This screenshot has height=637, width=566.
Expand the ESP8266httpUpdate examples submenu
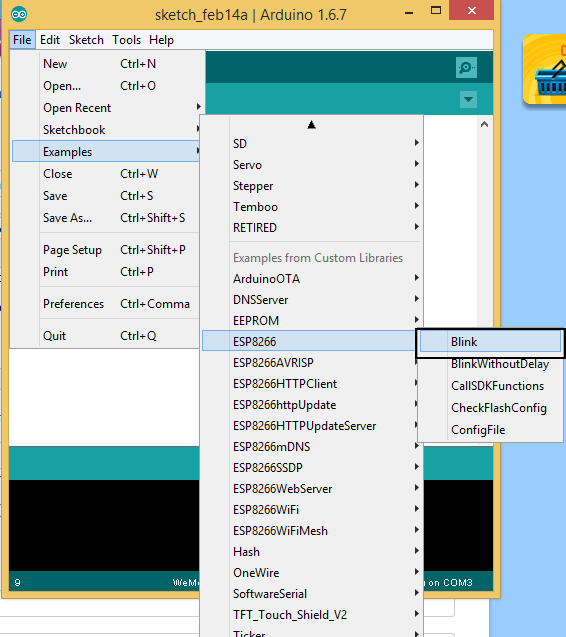pyautogui.click(x=310, y=405)
